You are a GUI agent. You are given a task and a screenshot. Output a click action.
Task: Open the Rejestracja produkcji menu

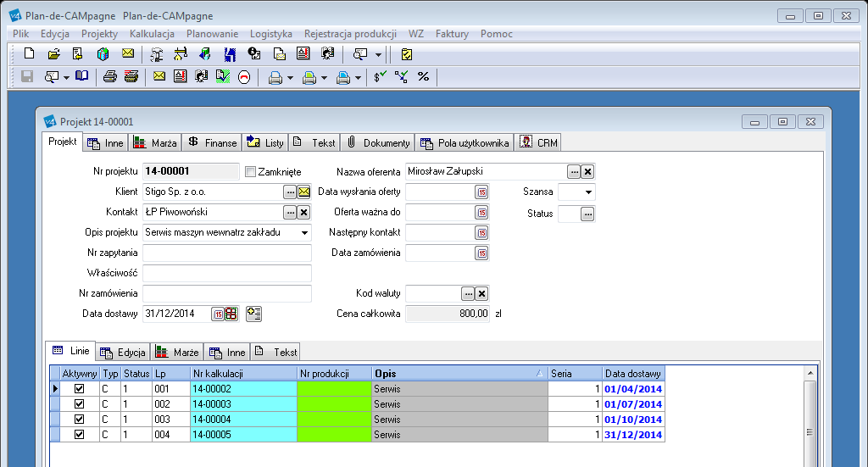[350, 34]
